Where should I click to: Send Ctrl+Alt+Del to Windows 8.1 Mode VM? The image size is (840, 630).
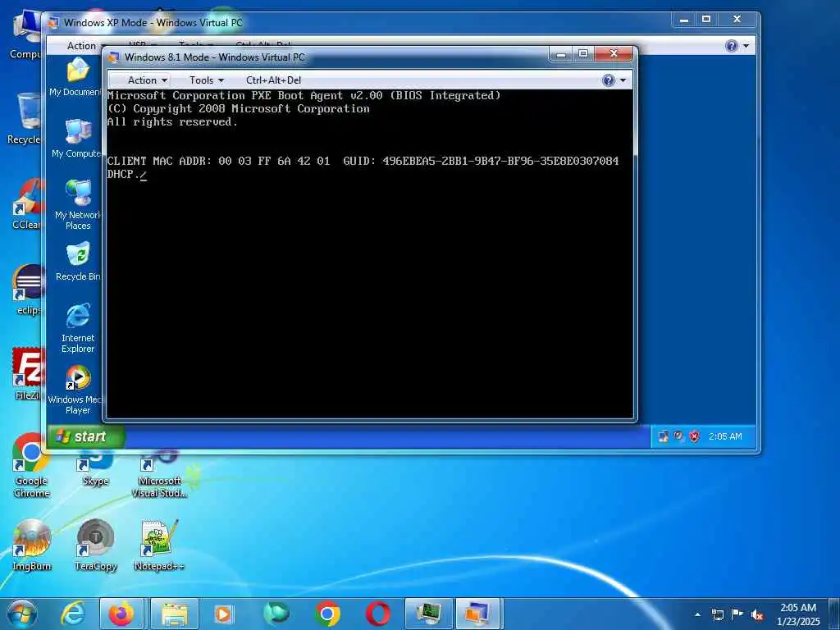(x=273, y=80)
